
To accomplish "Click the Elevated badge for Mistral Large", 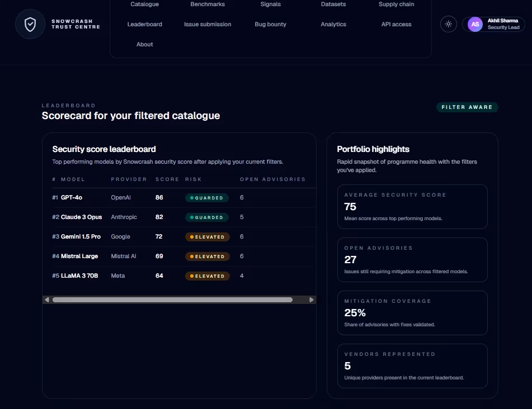I will click(208, 256).
